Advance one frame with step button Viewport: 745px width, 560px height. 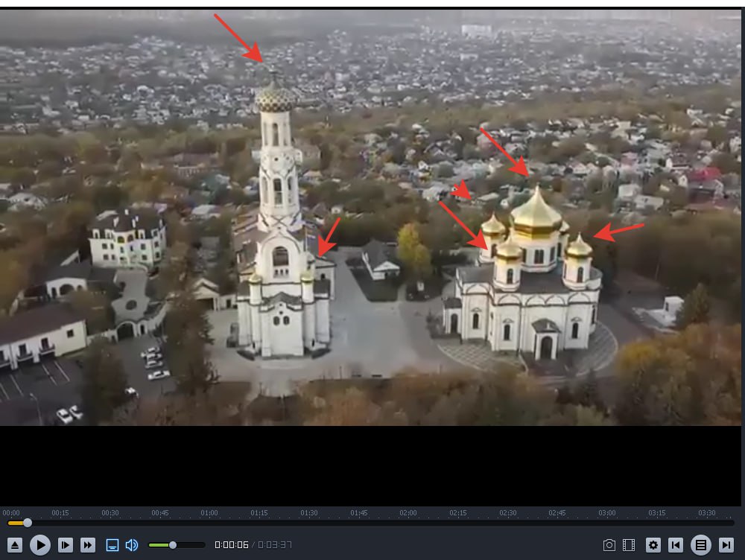66,545
